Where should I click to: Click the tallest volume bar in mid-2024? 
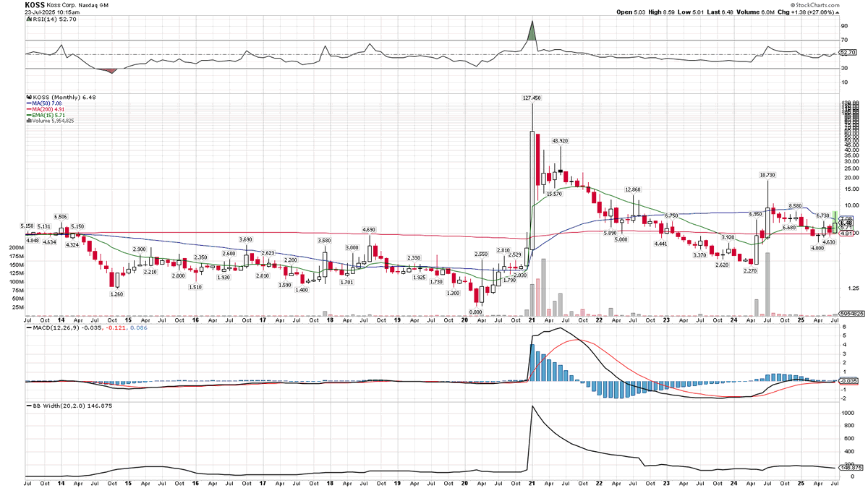(x=767, y=284)
